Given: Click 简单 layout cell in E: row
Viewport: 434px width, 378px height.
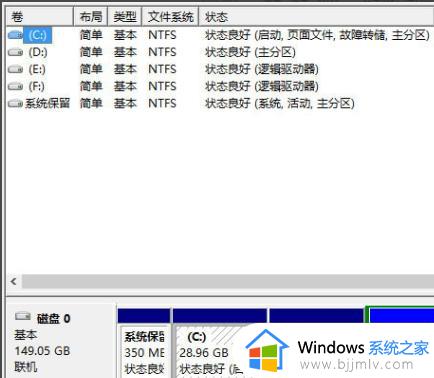Looking at the screenshot, I should pos(91,69).
